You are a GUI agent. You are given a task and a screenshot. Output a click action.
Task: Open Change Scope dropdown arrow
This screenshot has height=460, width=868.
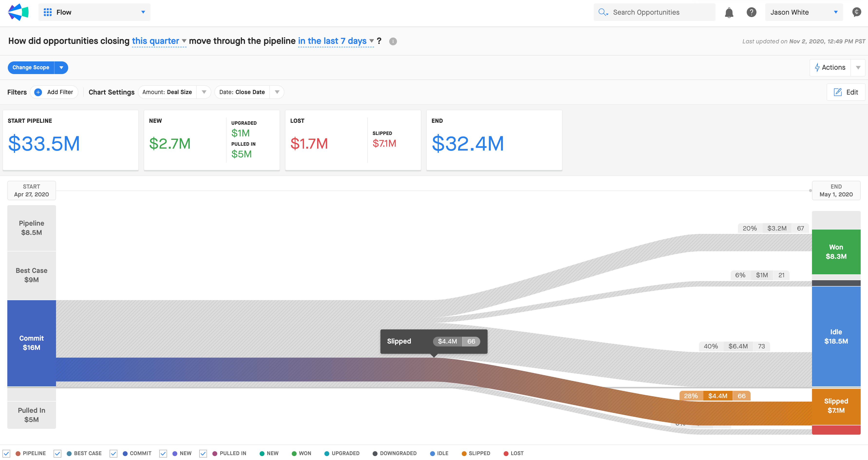[x=61, y=67]
